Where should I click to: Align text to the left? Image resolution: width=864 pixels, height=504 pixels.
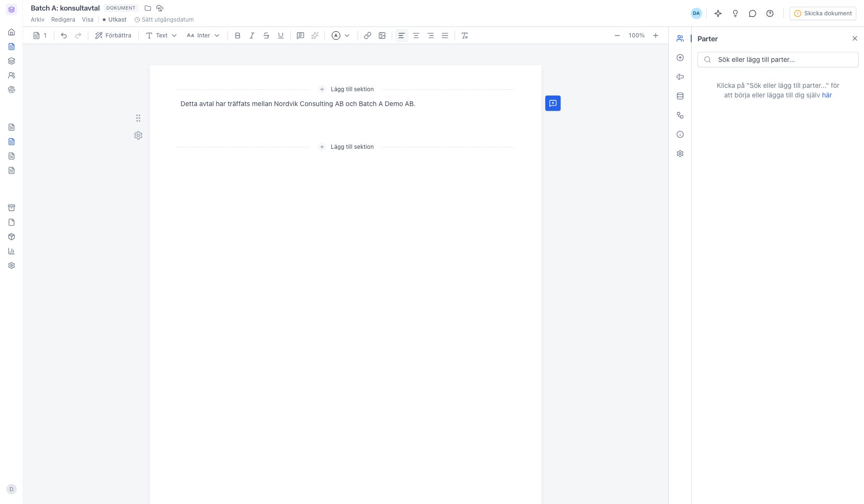402,36
